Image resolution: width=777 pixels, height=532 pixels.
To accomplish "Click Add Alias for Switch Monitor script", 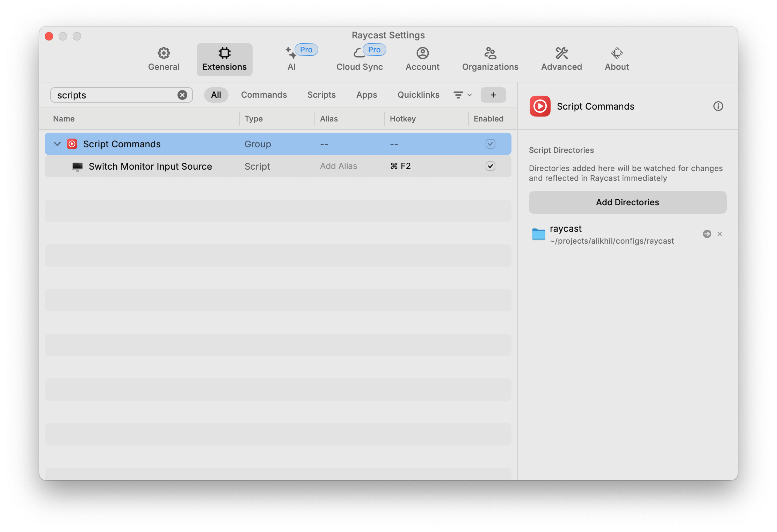I will pos(339,166).
